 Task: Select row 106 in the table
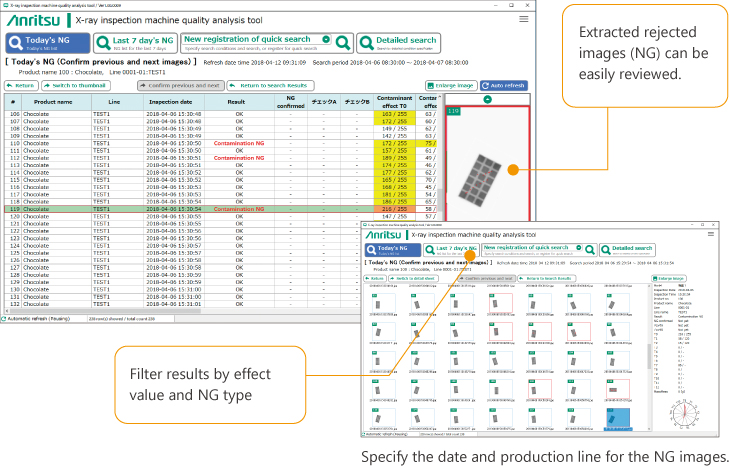pos(222,114)
